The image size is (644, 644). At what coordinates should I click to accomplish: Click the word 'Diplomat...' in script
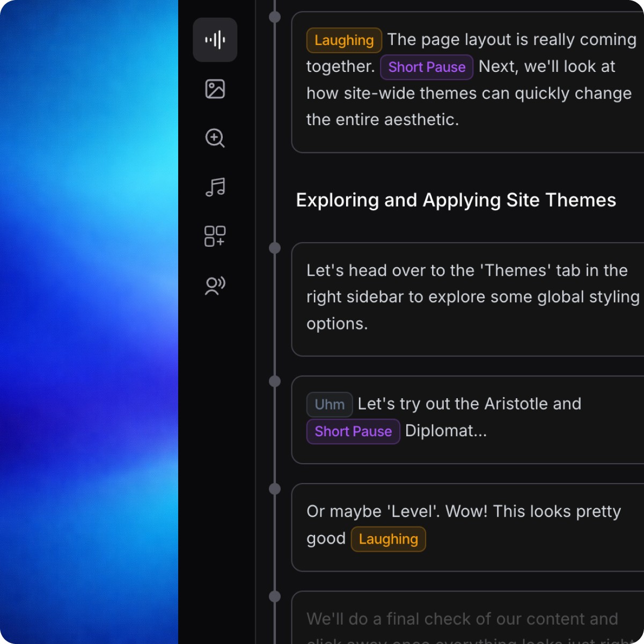(x=446, y=431)
